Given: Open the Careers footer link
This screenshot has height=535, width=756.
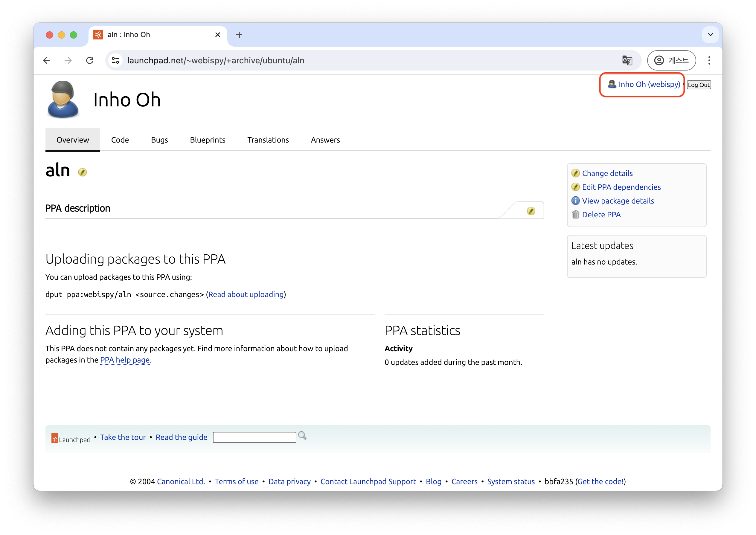Looking at the screenshot, I should pyautogui.click(x=464, y=481).
